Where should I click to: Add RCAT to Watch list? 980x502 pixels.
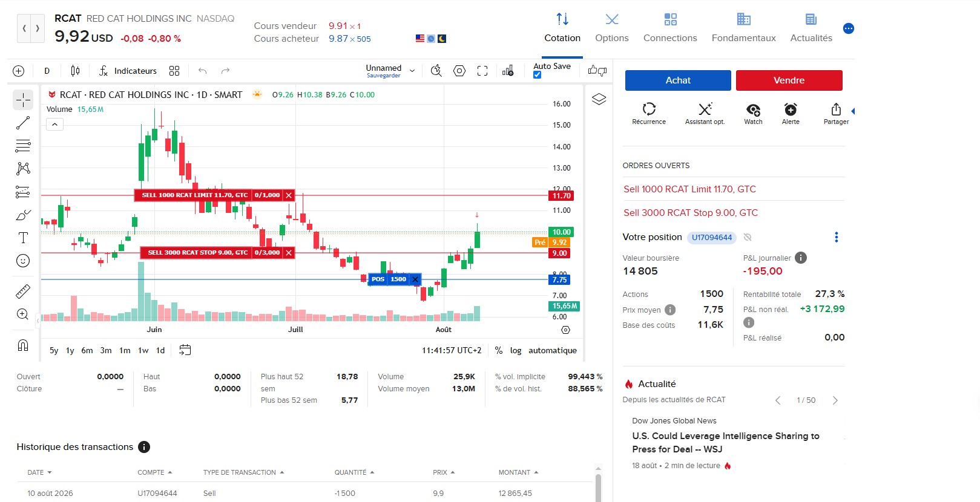pos(753,113)
